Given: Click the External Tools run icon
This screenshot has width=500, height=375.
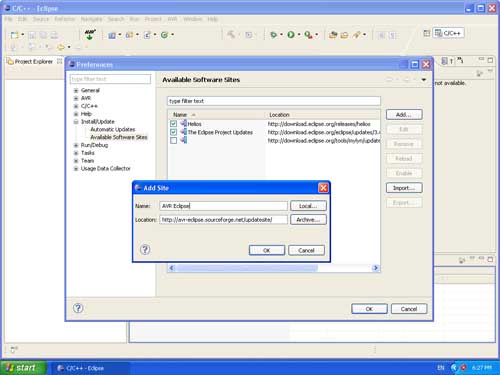Looking at the screenshot, I should click(x=308, y=35).
